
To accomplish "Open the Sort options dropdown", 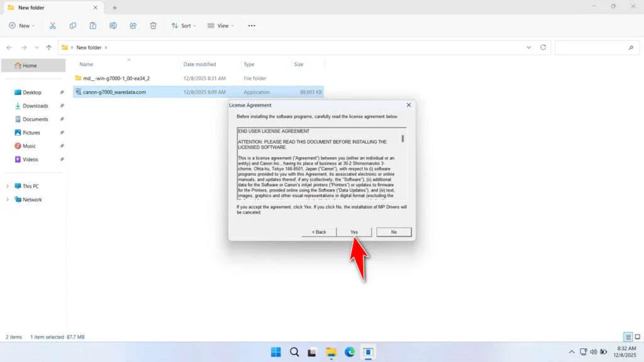I will tap(184, 26).
